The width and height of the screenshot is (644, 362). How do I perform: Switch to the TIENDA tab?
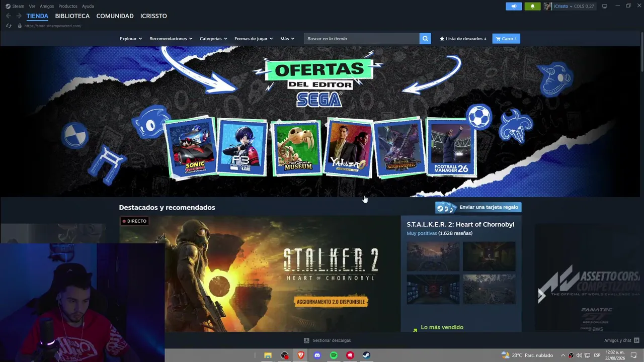coord(37,16)
